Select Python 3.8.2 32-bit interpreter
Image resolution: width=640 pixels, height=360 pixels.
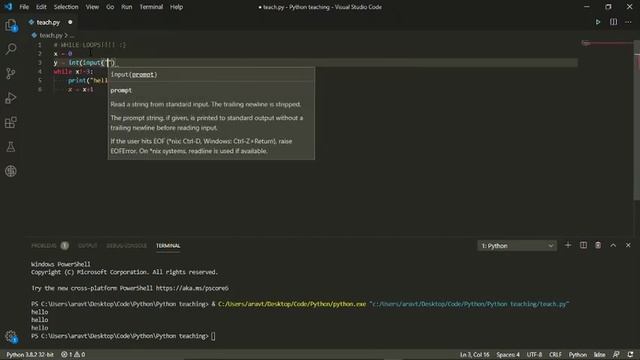(x=29, y=354)
